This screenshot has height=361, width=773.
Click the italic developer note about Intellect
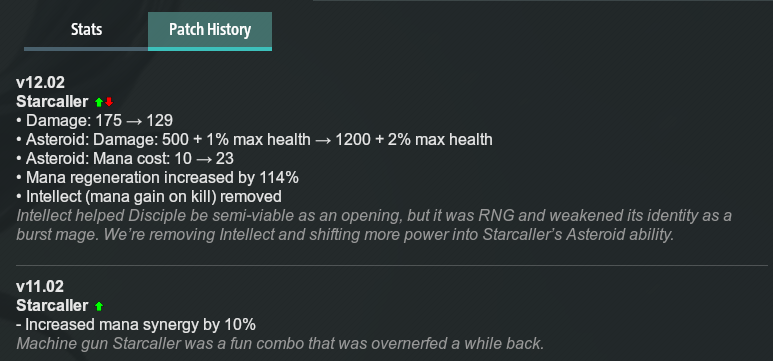pos(374,225)
